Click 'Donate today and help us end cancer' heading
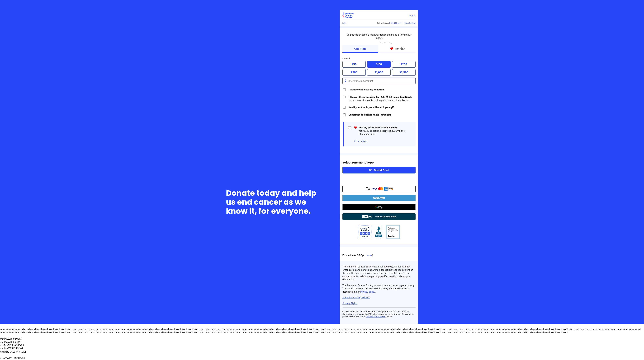Viewport: 644px width, 360px height. pos(271,202)
